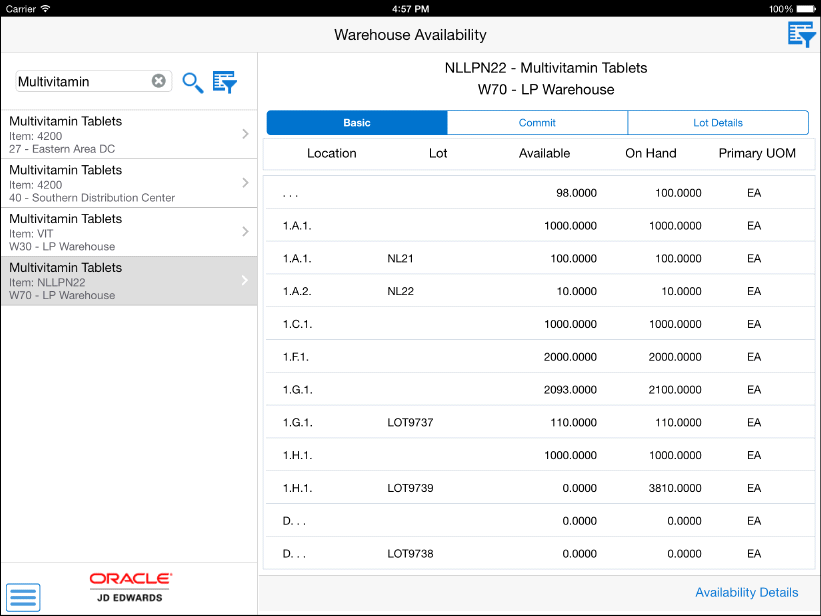Click the Oracle JD Edwards logo
This screenshot has width=821, height=616.
pos(130,587)
